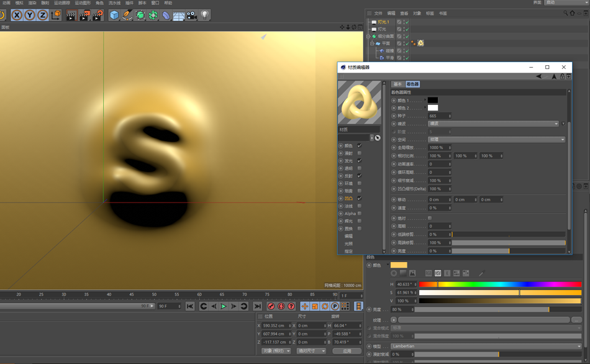Check the 绝对 checkbox in shader properties
The height and width of the screenshot is (364, 590).
coord(430,218)
